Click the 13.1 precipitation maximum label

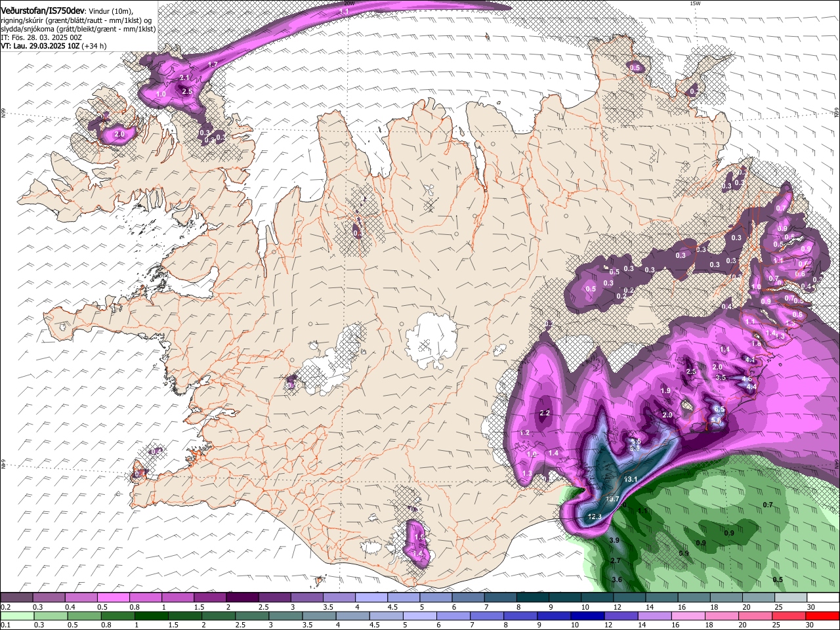point(631,480)
